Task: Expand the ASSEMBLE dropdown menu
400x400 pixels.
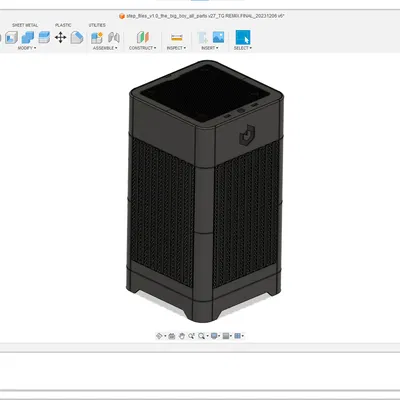Action: 105,48
